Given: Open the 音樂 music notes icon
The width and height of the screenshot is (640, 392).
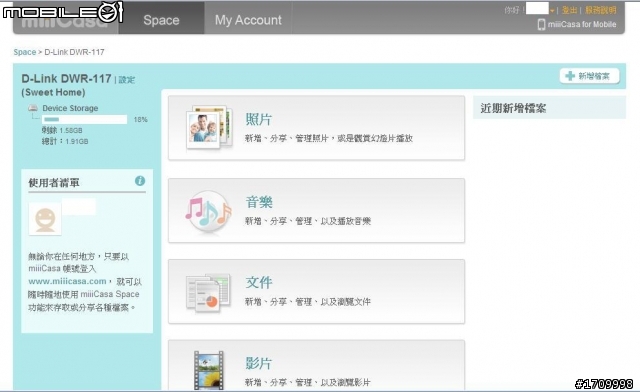Looking at the screenshot, I should point(208,211).
